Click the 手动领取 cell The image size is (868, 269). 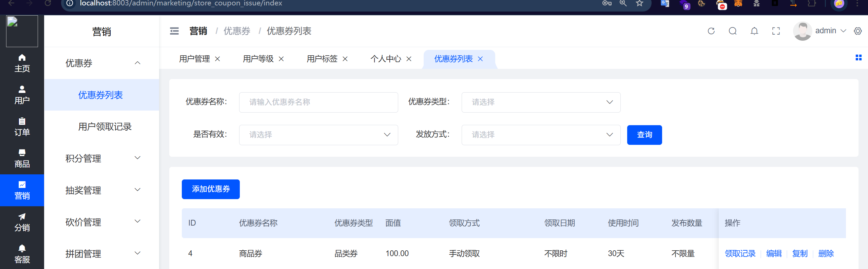[x=464, y=254]
